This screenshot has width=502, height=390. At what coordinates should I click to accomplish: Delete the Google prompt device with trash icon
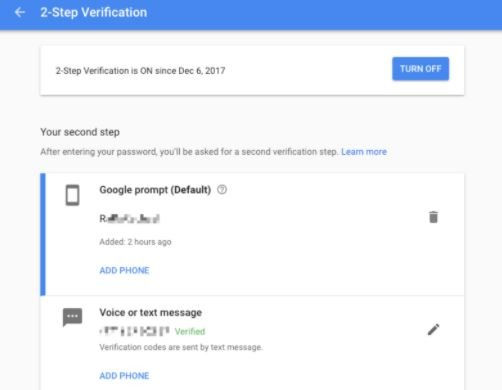pos(433,217)
